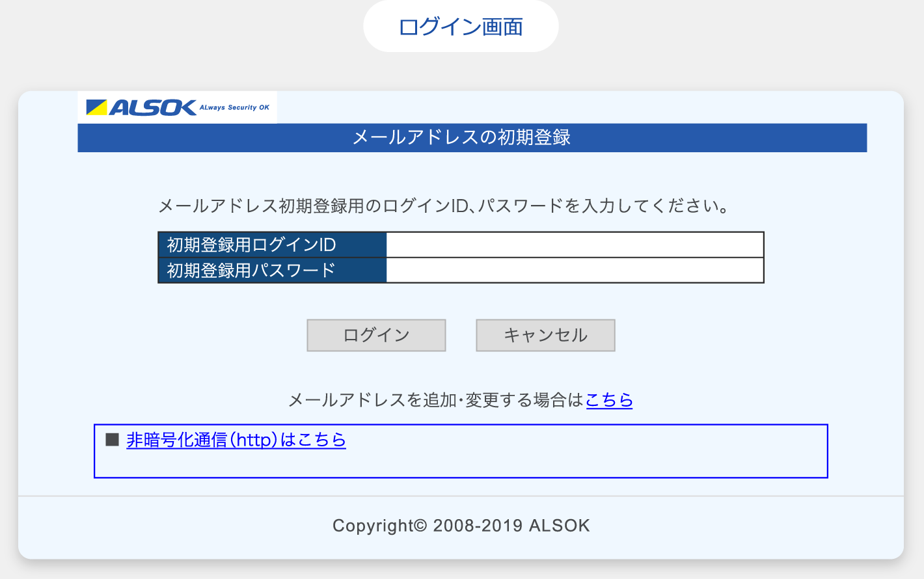Click the Copyright 2008-2019 ALSOK footer text
This screenshot has height=579, width=924.
(461, 526)
